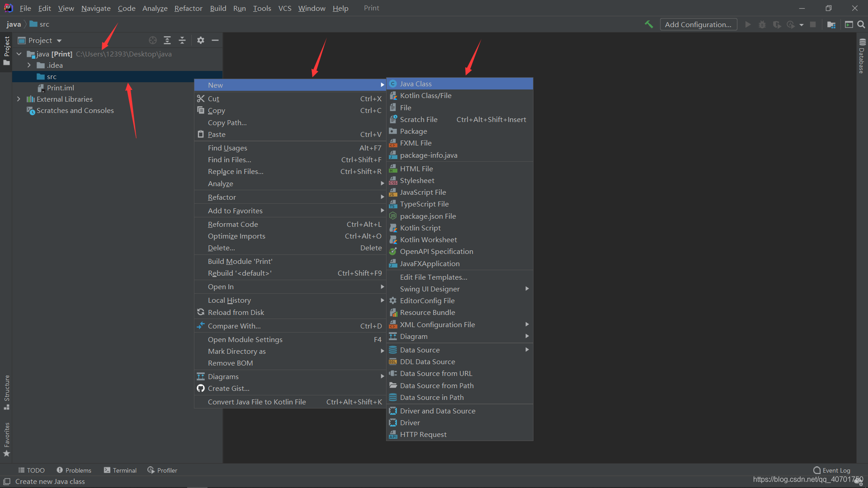Expand External Libraries node
This screenshot has width=868, height=488.
coord(19,99)
